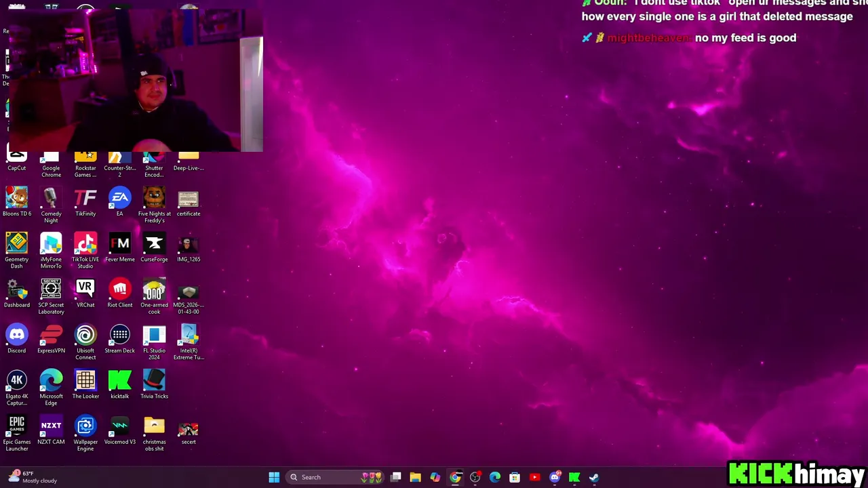Launch the Google Chrome desktop shortcut
Screen dimensions: 868x488
51,165
